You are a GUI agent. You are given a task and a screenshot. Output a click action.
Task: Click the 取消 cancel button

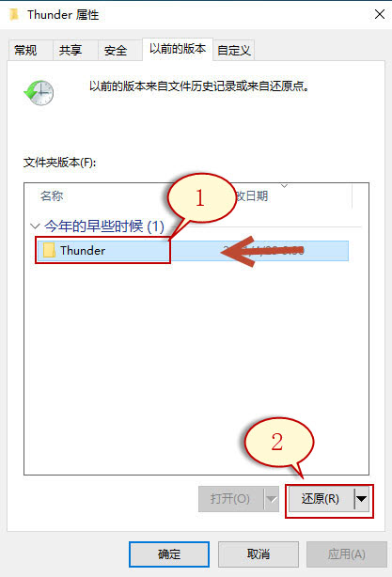coord(259,554)
